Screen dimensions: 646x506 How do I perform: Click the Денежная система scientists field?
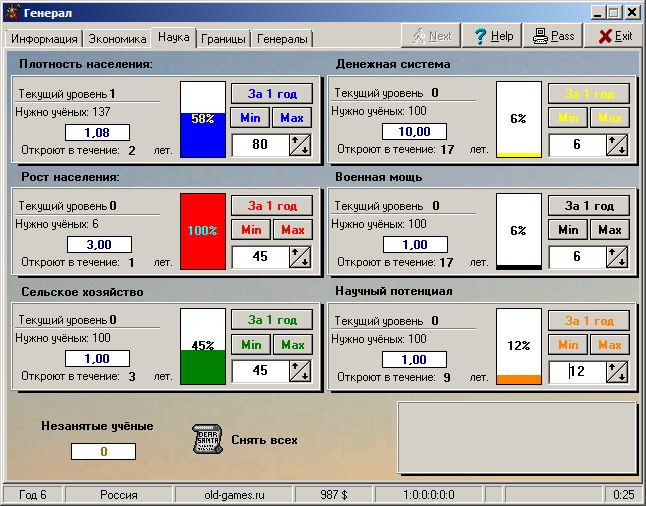pyautogui.click(x=577, y=145)
